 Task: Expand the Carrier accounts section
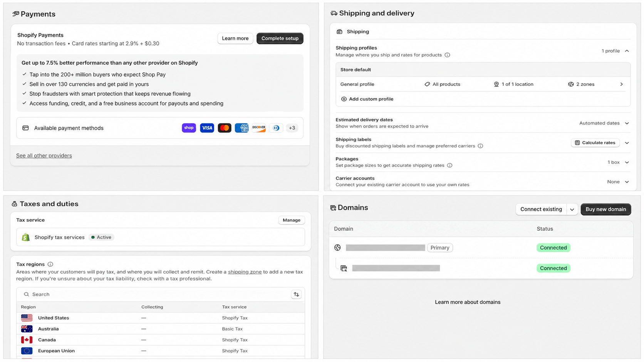click(627, 182)
